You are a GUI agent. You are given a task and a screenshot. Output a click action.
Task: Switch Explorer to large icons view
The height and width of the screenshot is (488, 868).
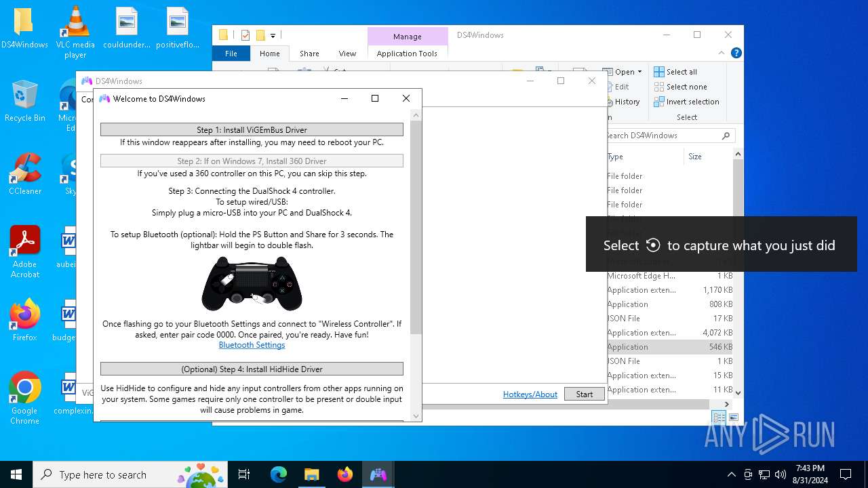[733, 418]
